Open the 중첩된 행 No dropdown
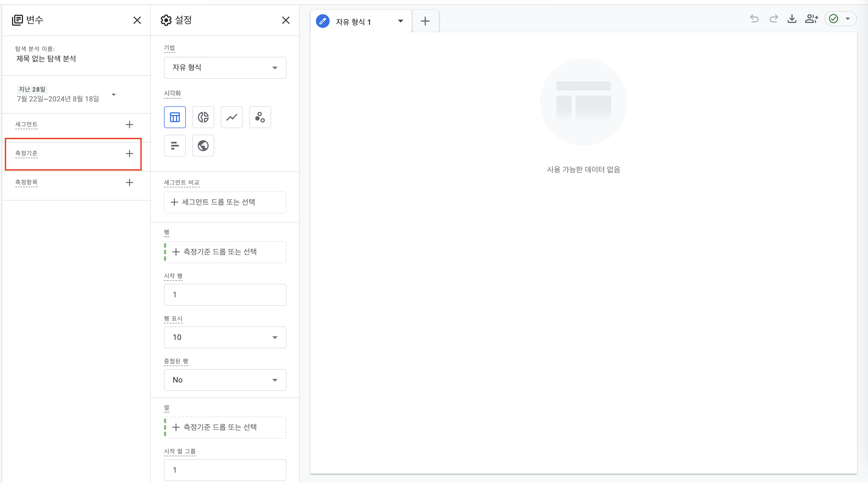 point(225,380)
